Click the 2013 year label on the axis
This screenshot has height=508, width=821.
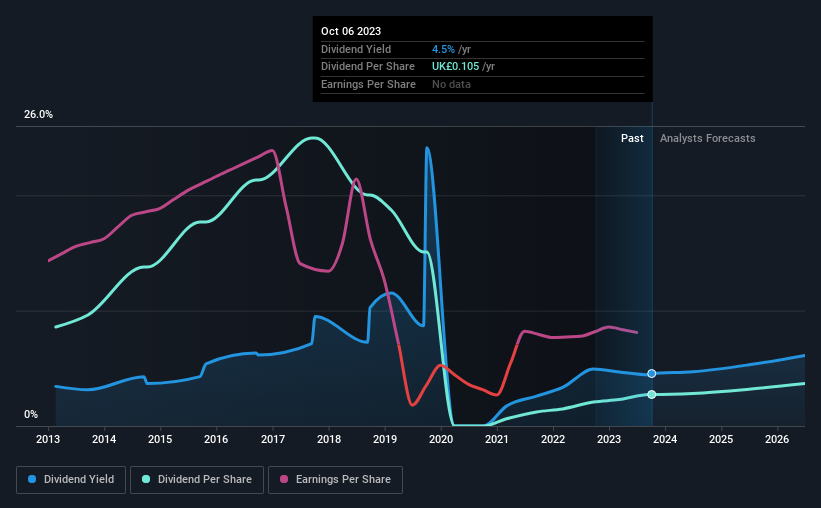pyautogui.click(x=49, y=439)
